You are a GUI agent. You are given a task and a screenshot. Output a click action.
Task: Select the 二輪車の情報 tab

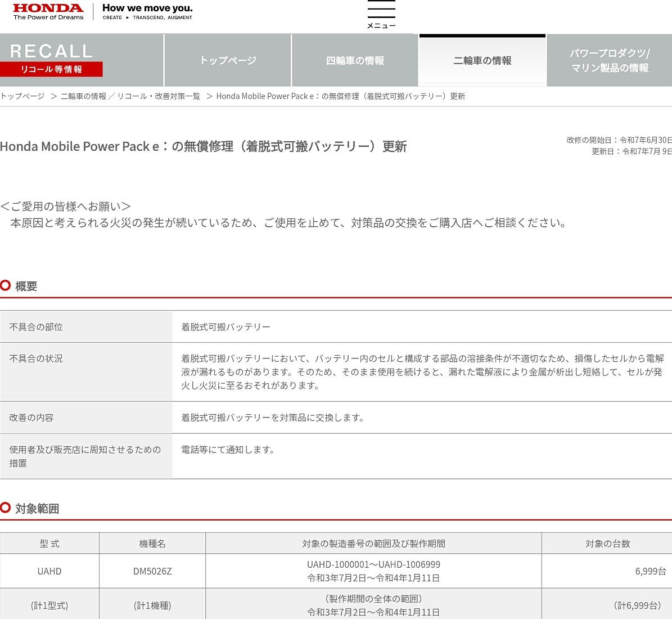tap(482, 60)
